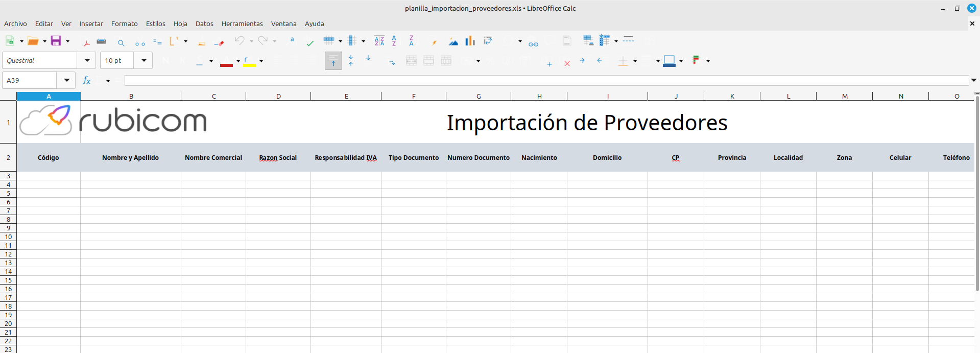Viewport: 980px width, 353px height.
Task: Open the Hoja menu
Action: [180, 23]
